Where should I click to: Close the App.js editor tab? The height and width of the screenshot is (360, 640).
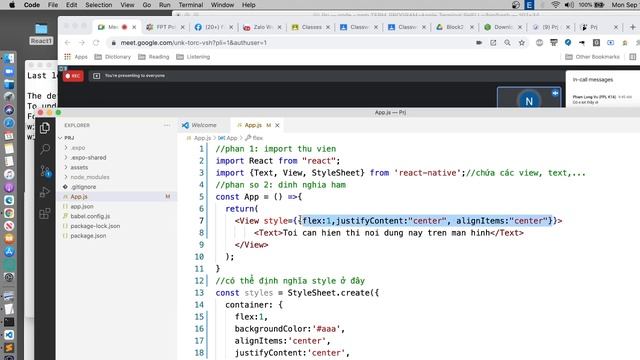point(277,125)
